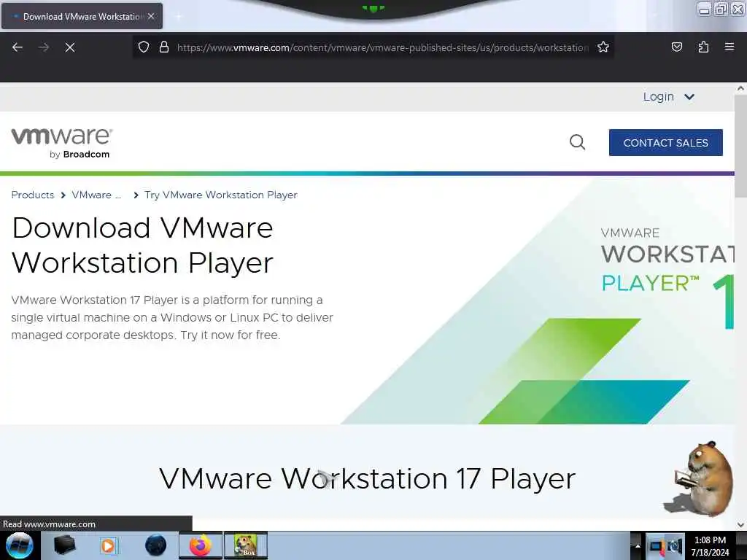Click the page scrollbar up arrow
This screenshot has width=747, height=560.
click(x=740, y=88)
